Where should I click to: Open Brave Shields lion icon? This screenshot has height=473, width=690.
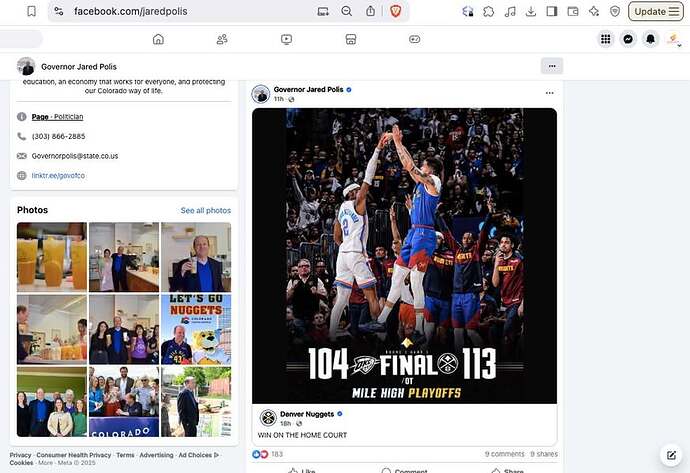395,11
